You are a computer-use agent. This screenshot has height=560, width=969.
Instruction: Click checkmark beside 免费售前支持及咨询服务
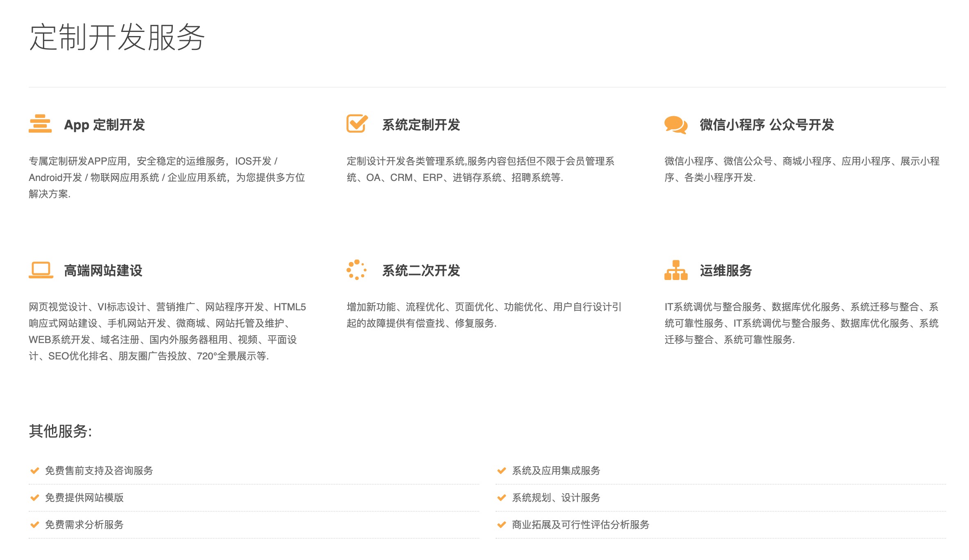click(x=35, y=471)
